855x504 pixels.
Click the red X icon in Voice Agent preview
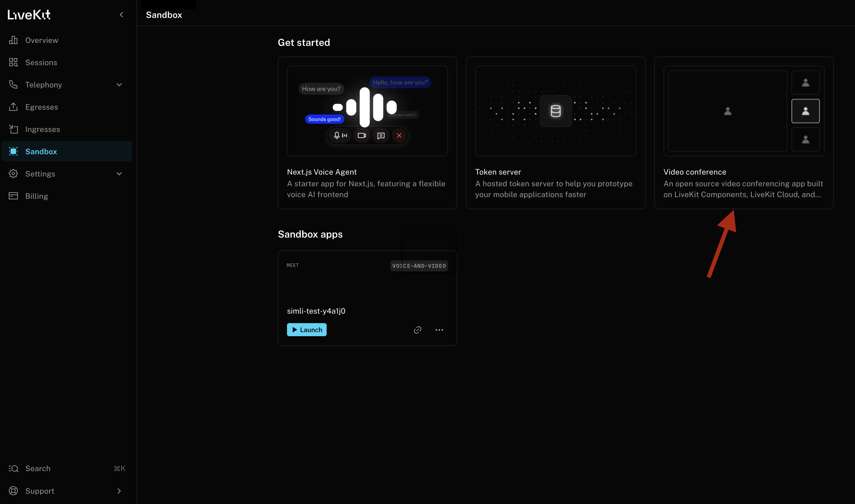coord(399,136)
